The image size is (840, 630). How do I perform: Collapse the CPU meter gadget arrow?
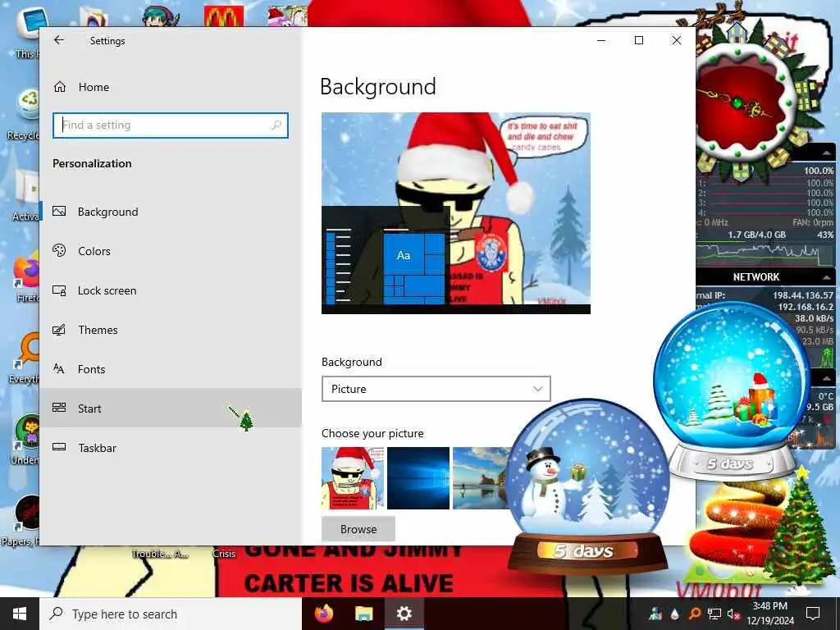tap(827, 153)
